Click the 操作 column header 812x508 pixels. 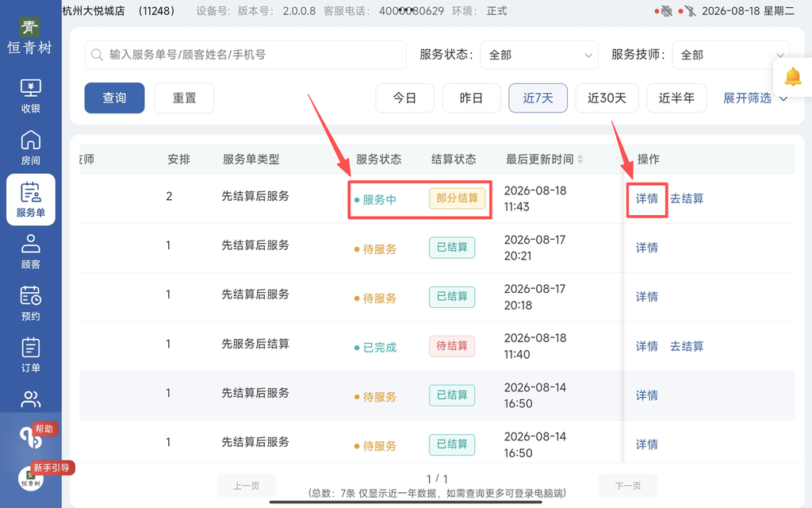click(648, 159)
